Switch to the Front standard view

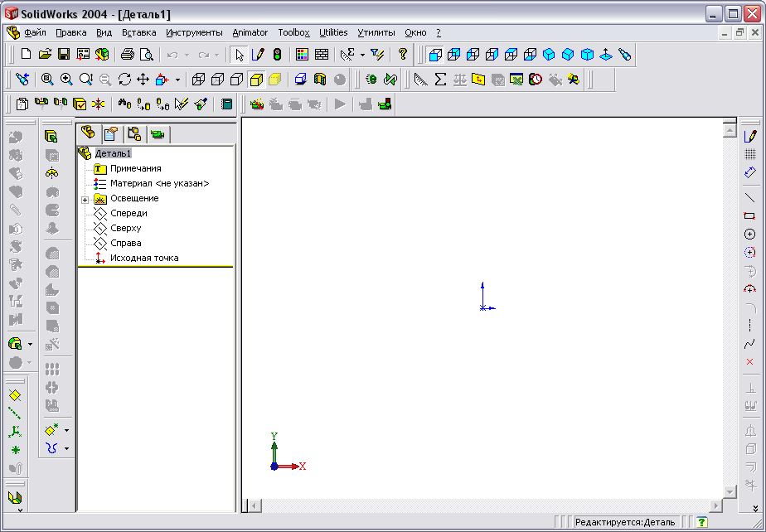point(434,54)
